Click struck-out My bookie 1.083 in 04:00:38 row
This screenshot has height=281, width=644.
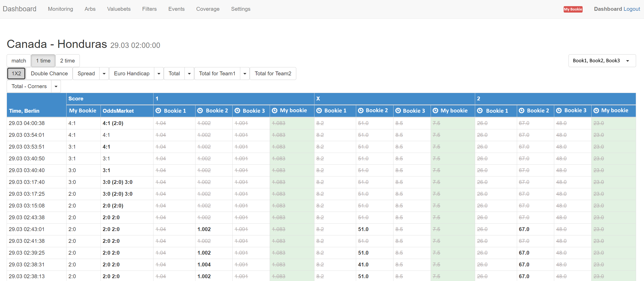[x=278, y=123]
